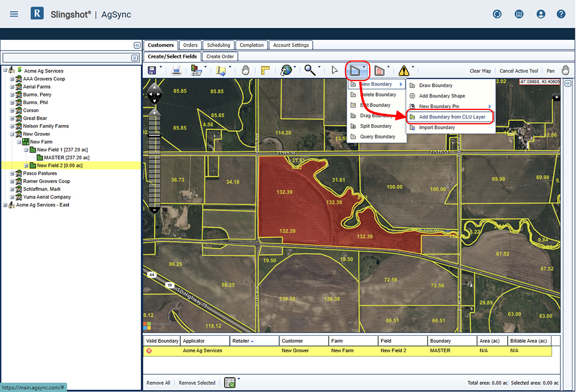Click the map layers icon
Image resolution: width=576 pixels, height=392 pixels.
pos(196,70)
